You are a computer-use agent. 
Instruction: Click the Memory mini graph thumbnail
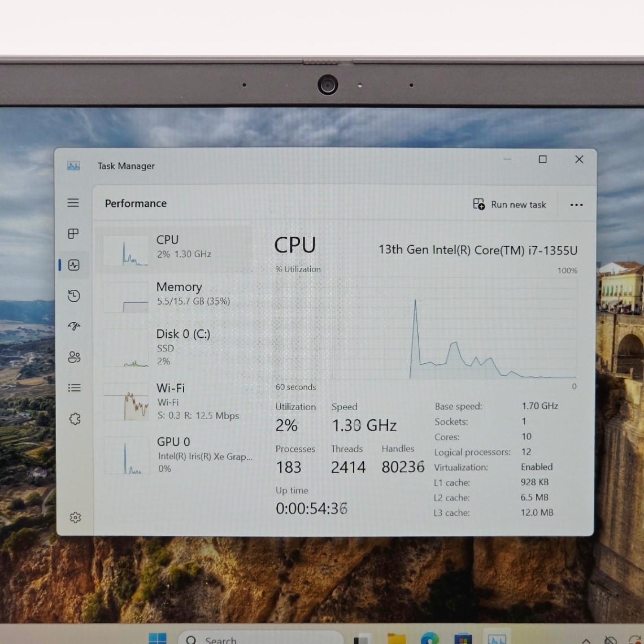pos(125,297)
